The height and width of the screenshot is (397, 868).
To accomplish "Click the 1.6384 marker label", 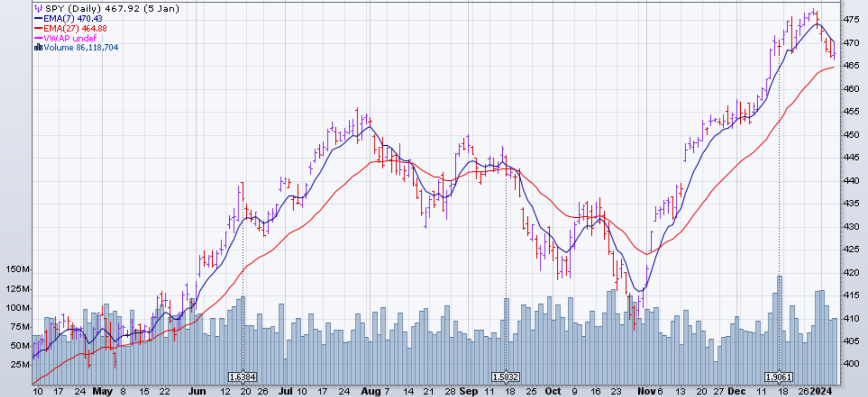I will coord(242,377).
